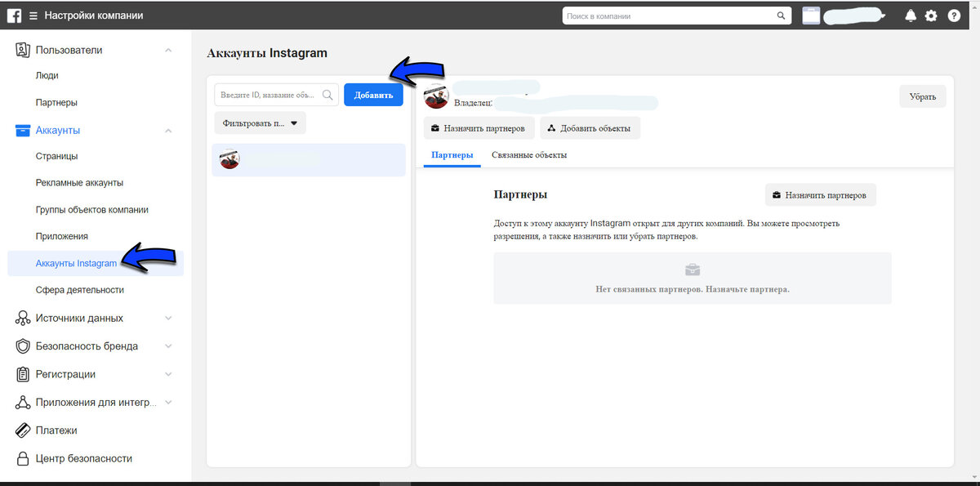Viewport: 980px width, 486px height.
Task: Open Сфера деятельности in sidebar
Action: [x=80, y=290]
